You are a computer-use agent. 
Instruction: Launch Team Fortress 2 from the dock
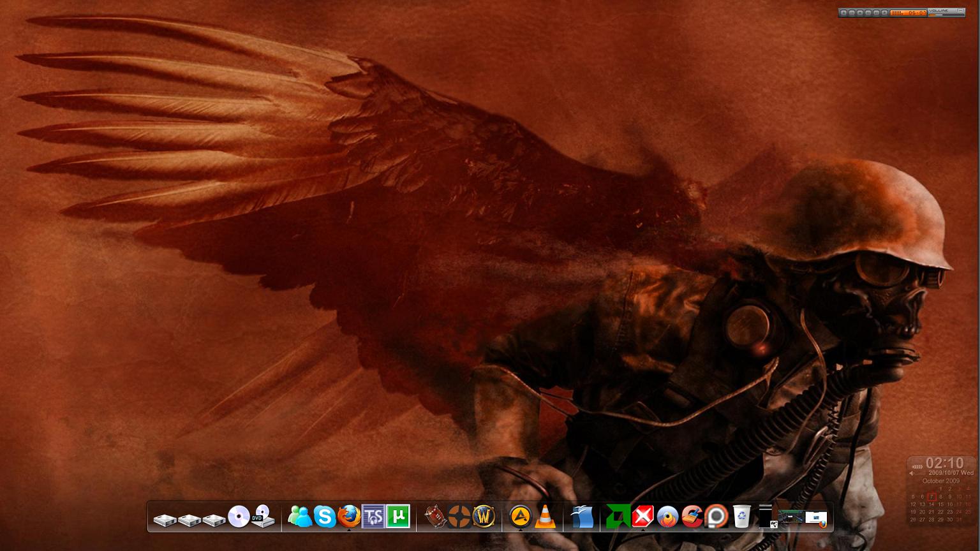pyautogui.click(x=459, y=517)
